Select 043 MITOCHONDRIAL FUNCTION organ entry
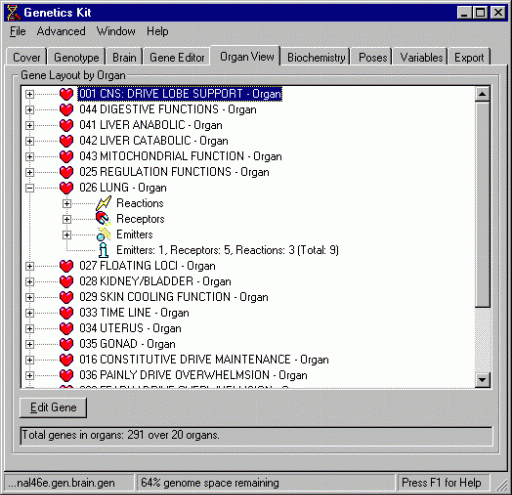 (x=180, y=156)
